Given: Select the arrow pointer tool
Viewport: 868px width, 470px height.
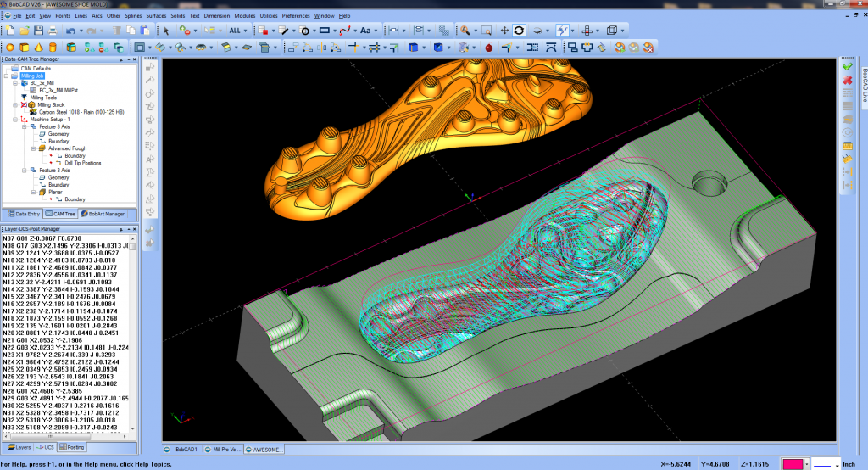Looking at the screenshot, I should (166, 31).
